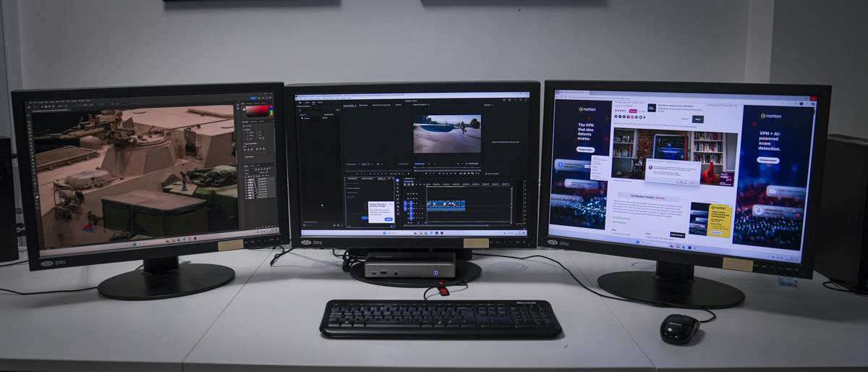Switch to the Layers panel tab in Photoshop
This screenshot has width=868, height=372.
pos(246,166)
